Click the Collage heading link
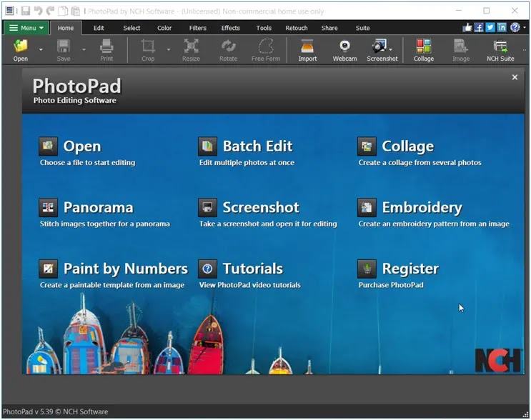This screenshot has width=531, height=420. point(408,146)
